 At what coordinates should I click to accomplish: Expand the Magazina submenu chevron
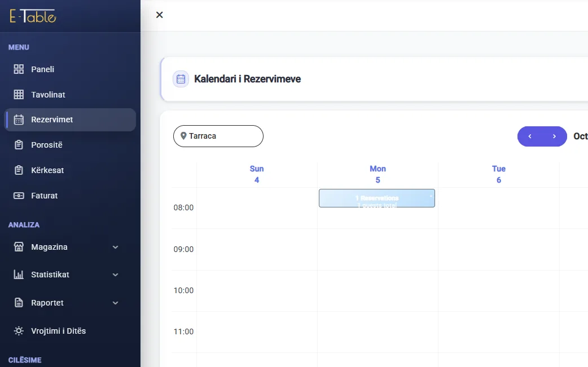116,247
